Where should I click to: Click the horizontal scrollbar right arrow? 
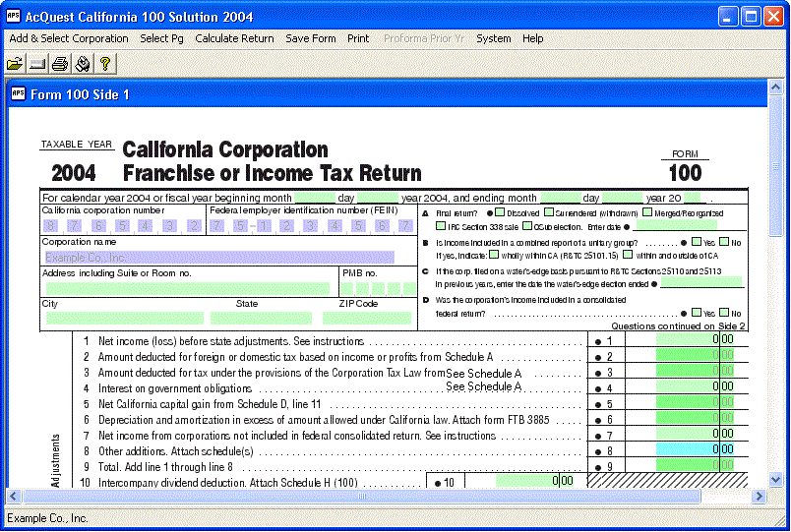(x=759, y=497)
